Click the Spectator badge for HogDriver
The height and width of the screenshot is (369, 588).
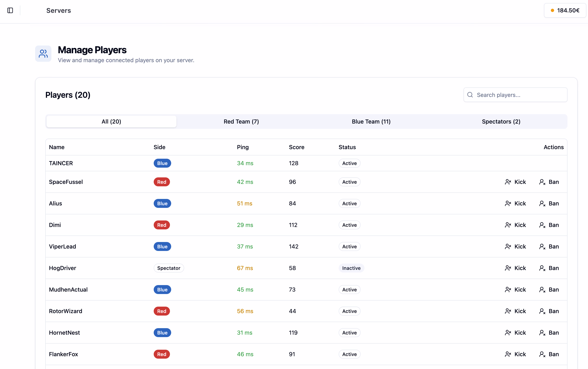click(169, 268)
